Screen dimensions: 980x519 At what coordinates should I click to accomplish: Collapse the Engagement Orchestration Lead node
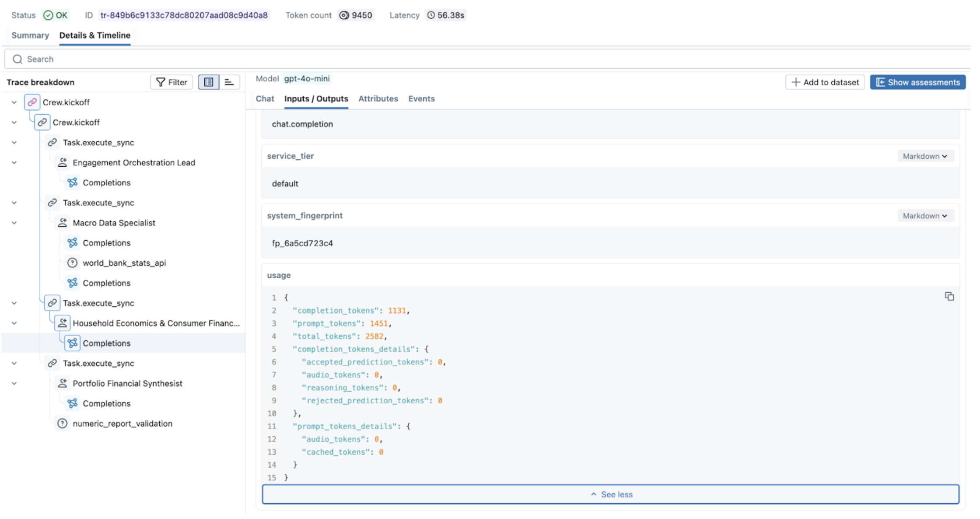14,163
